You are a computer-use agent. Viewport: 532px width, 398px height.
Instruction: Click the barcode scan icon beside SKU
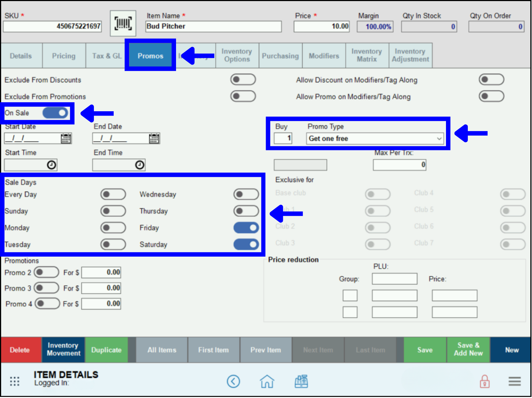123,24
